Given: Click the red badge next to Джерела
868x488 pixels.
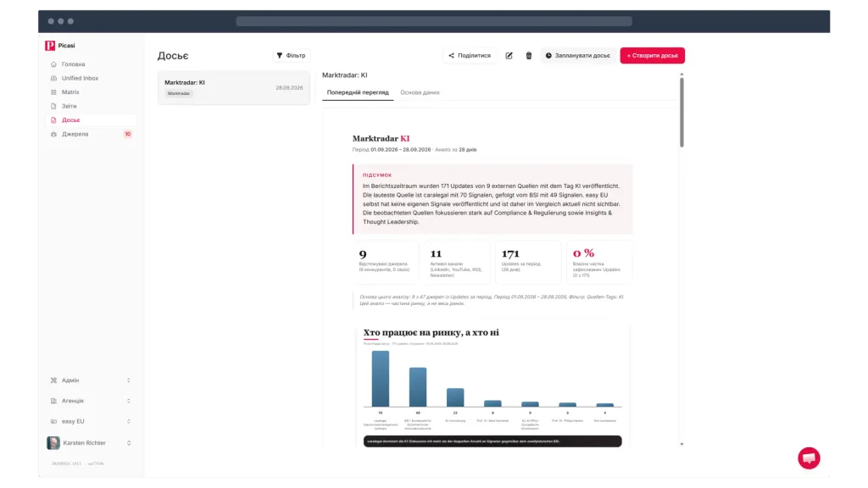Looking at the screenshot, I should tap(128, 134).
